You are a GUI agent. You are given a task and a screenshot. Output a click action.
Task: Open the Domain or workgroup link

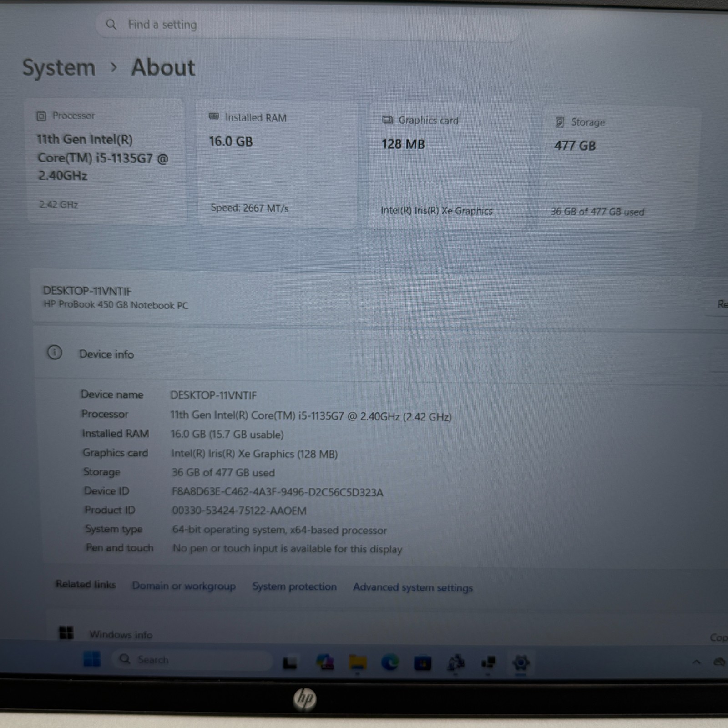(x=184, y=586)
